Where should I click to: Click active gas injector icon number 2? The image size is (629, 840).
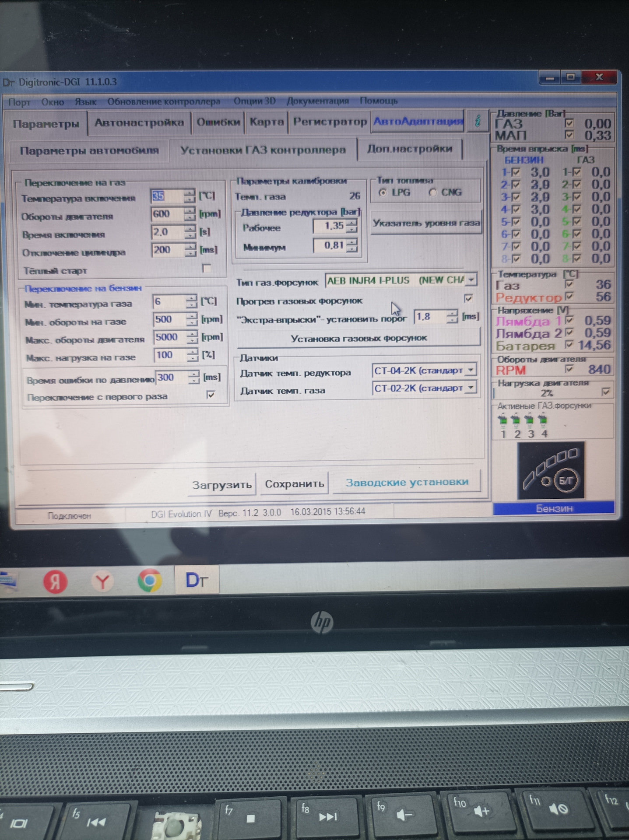tap(517, 421)
